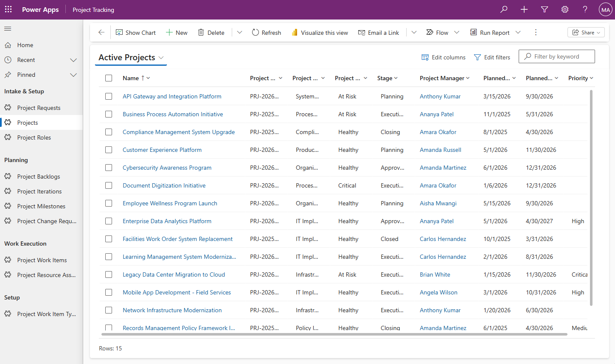Click the Project Roles sidebar item
The width and height of the screenshot is (615, 364).
pyautogui.click(x=41, y=137)
